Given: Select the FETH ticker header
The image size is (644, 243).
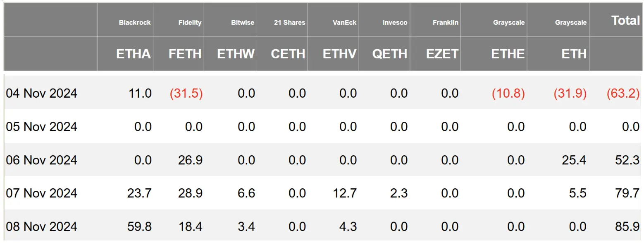Looking at the screenshot, I should click(x=185, y=54).
